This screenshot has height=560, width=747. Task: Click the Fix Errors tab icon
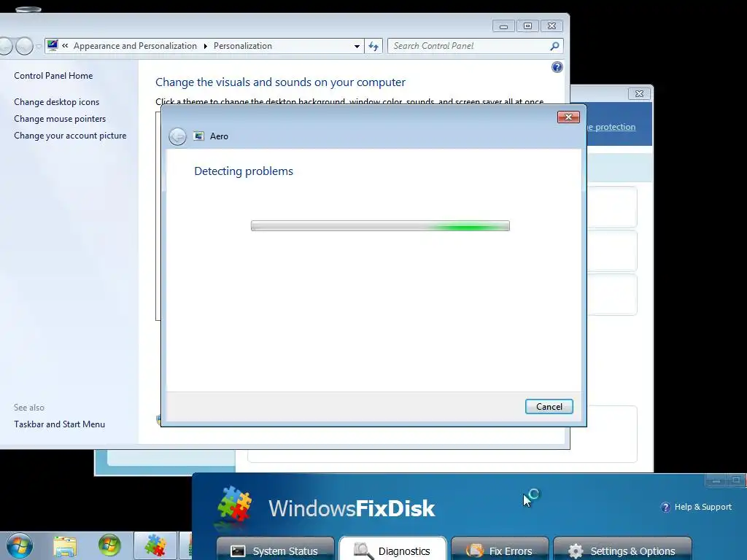474,551
